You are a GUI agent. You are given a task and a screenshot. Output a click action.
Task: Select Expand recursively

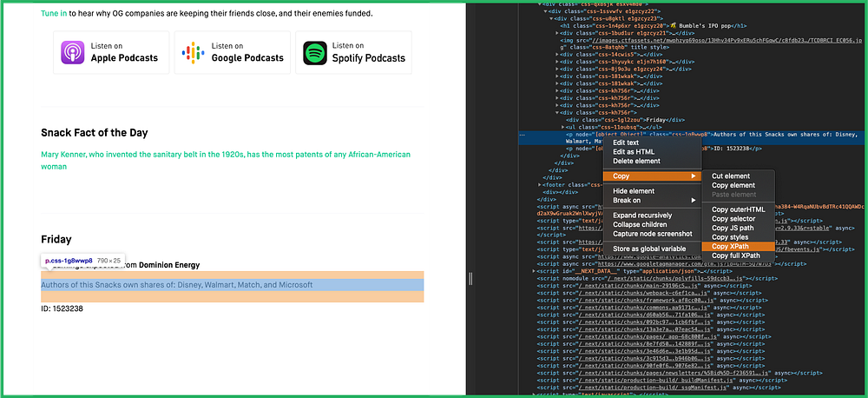(x=642, y=215)
